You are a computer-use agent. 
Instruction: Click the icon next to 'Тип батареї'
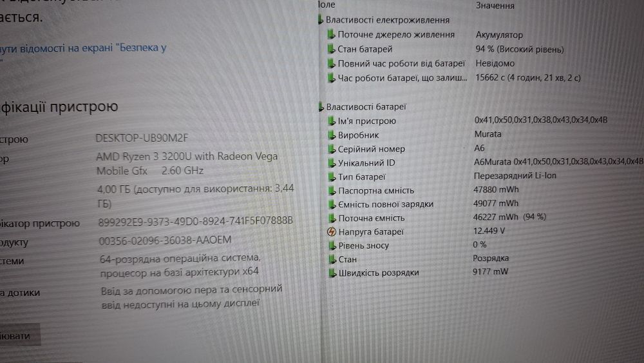[x=332, y=177]
